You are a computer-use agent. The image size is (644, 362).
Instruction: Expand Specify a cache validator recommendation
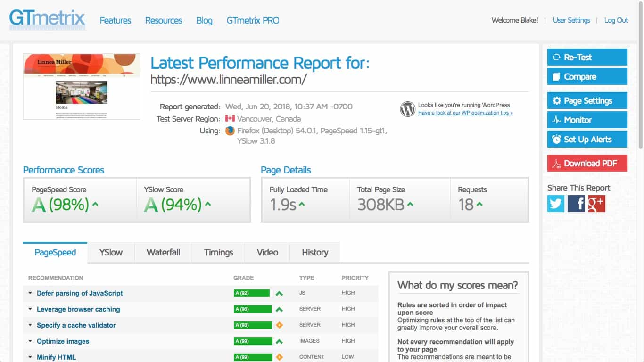31,325
